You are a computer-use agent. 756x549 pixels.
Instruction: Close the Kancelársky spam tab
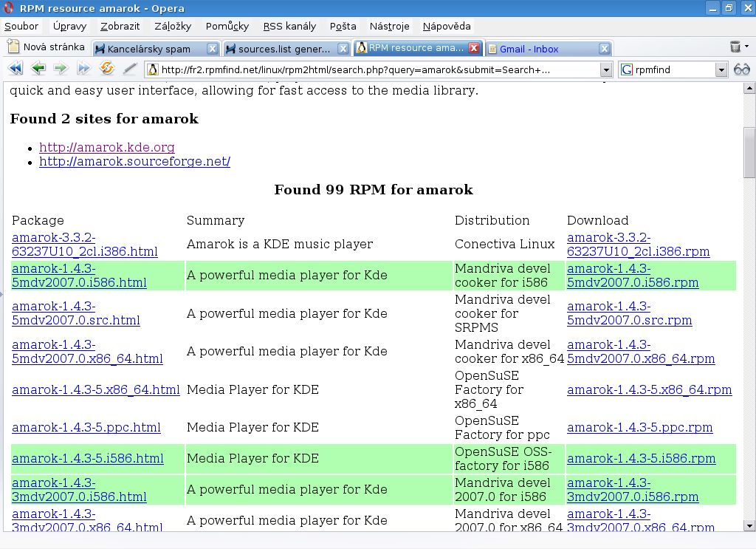[212, 49]
